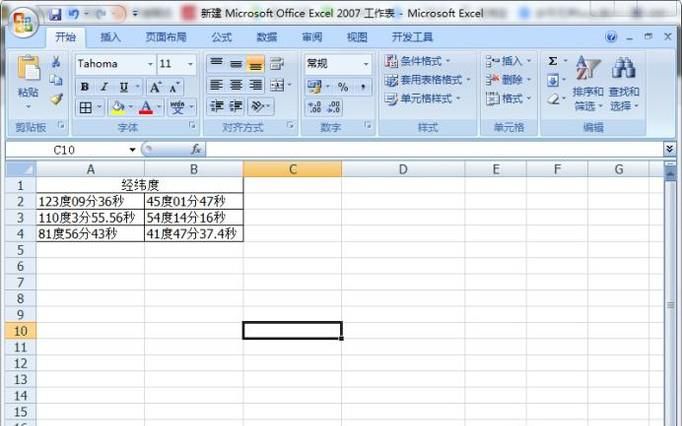
Task: Decrease font size with smaller A
Action: [174, 87]
